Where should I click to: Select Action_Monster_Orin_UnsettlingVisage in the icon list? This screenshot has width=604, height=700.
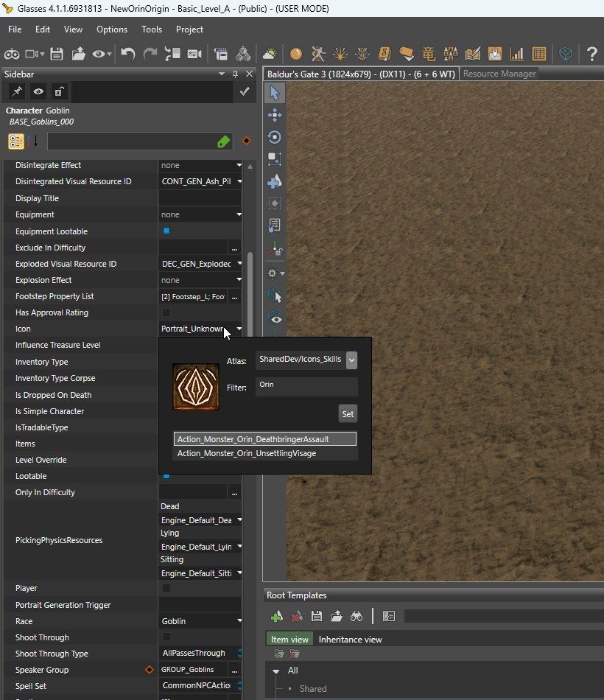coord(265,454)
